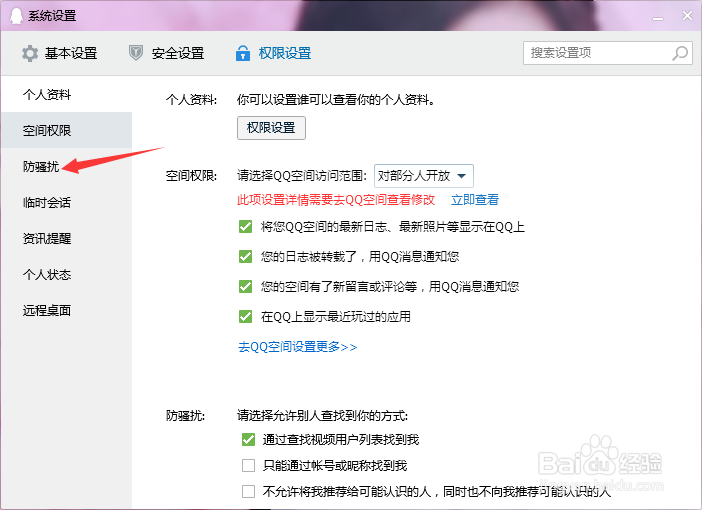The width and height of the screenshot is (702, 510).
Task: Focus the 搜索设置项 search field
Action: pos(608,53)
